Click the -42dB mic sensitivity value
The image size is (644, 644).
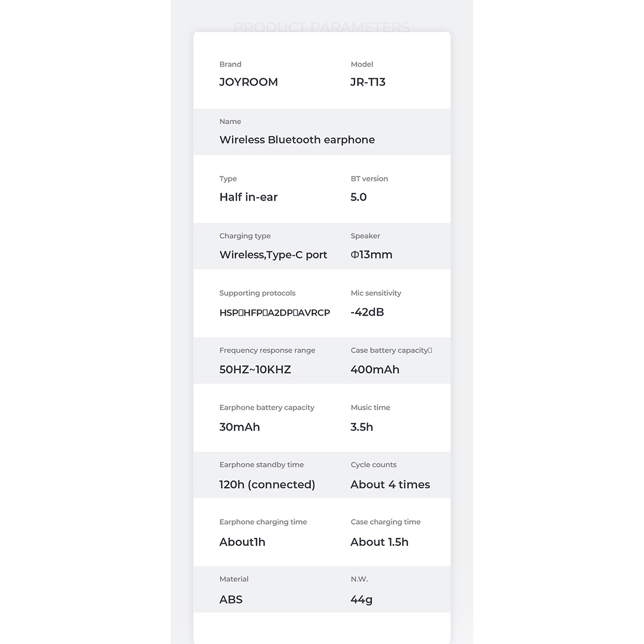pyautogui.click(x=367, y=312)
